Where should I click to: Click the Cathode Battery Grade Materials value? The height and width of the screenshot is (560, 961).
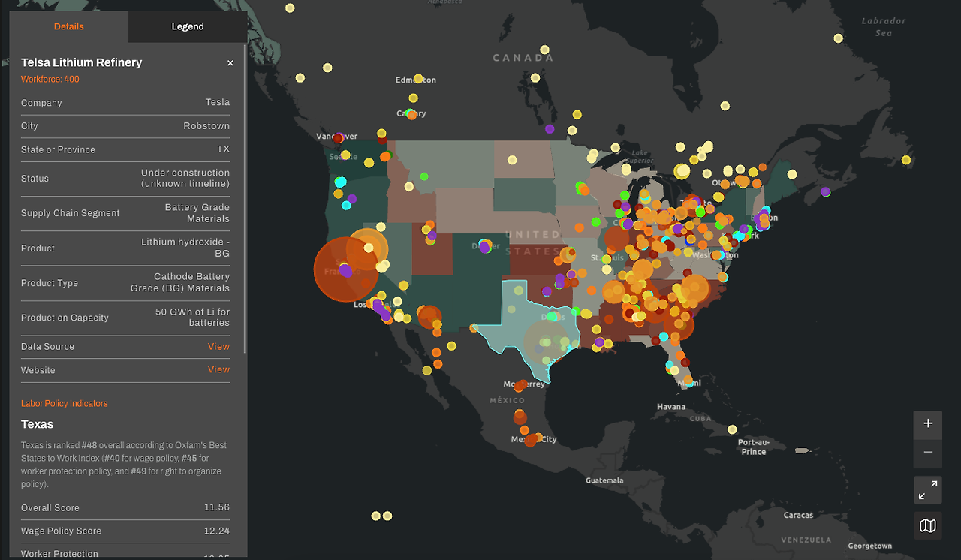coord(180,282)
